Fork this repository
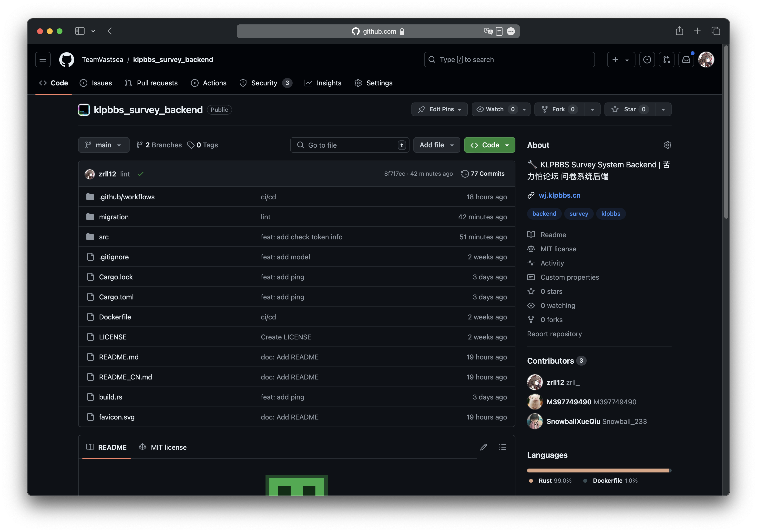The width and height of the screenshot is (757, 532). point(559,109)
